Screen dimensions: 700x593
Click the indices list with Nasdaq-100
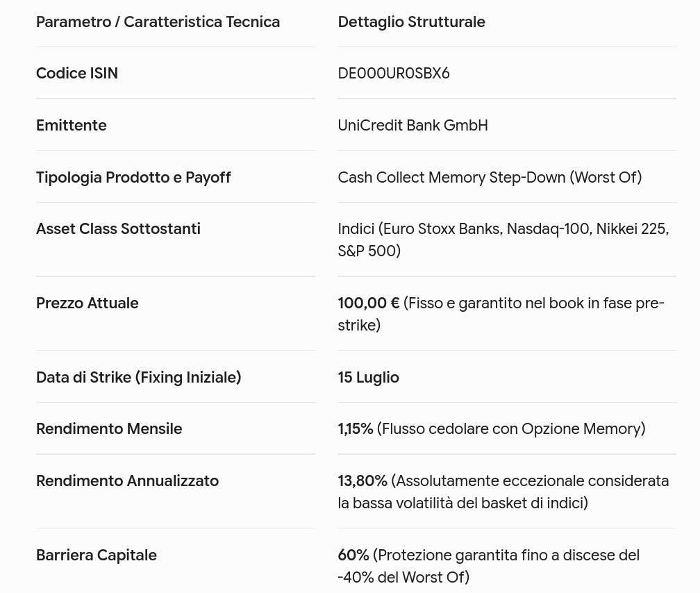coord(503,240)
